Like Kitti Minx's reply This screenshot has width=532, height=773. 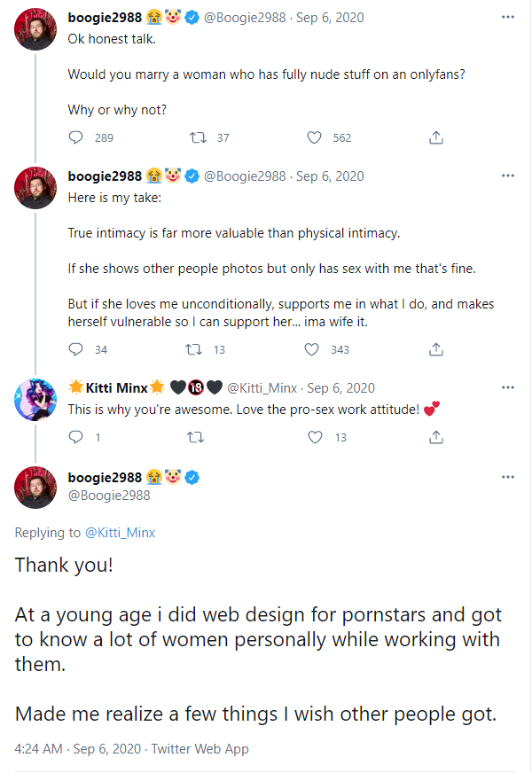pos(313,437)
